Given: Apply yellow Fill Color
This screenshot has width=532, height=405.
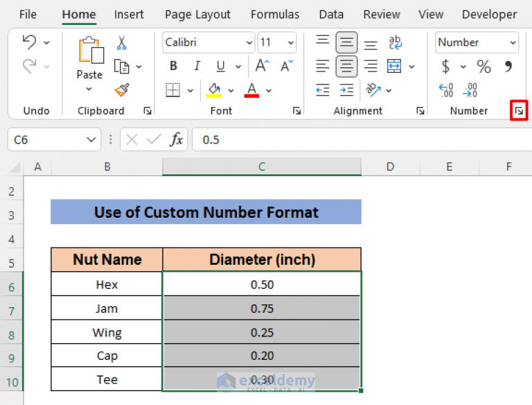Looking at the screenshot, I should (214, 90).
